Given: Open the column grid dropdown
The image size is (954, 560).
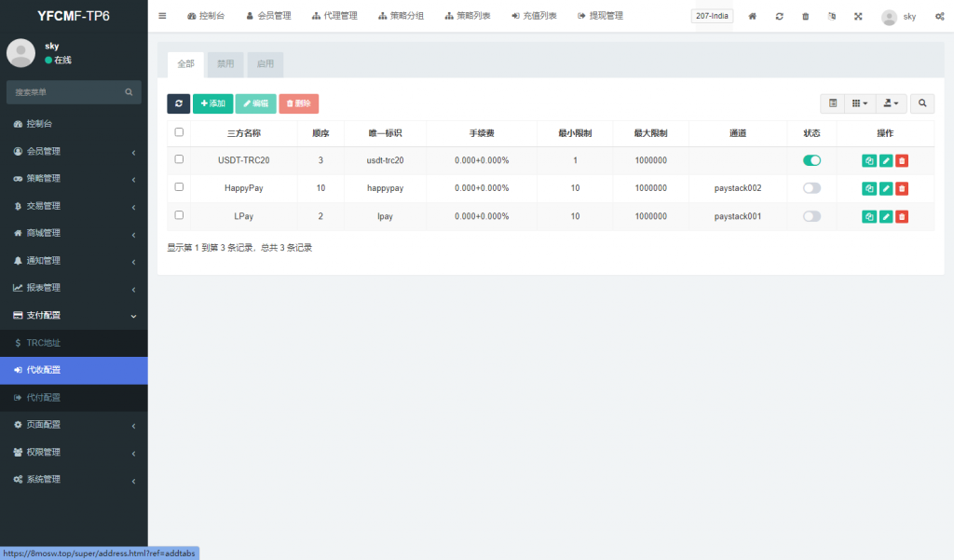Looking at the screenshot, I should [860, 103].
